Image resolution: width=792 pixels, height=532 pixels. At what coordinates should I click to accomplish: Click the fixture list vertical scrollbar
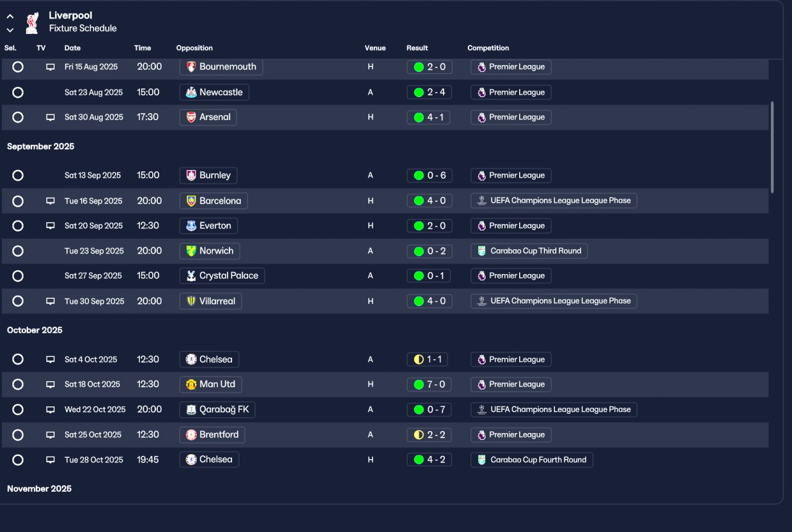click(772, 147)
